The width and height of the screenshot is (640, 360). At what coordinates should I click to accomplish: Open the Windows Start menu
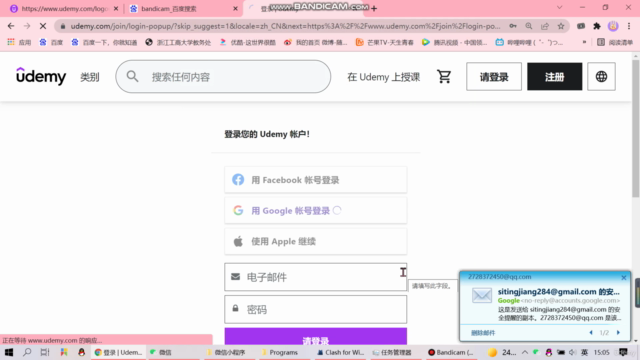9,352
